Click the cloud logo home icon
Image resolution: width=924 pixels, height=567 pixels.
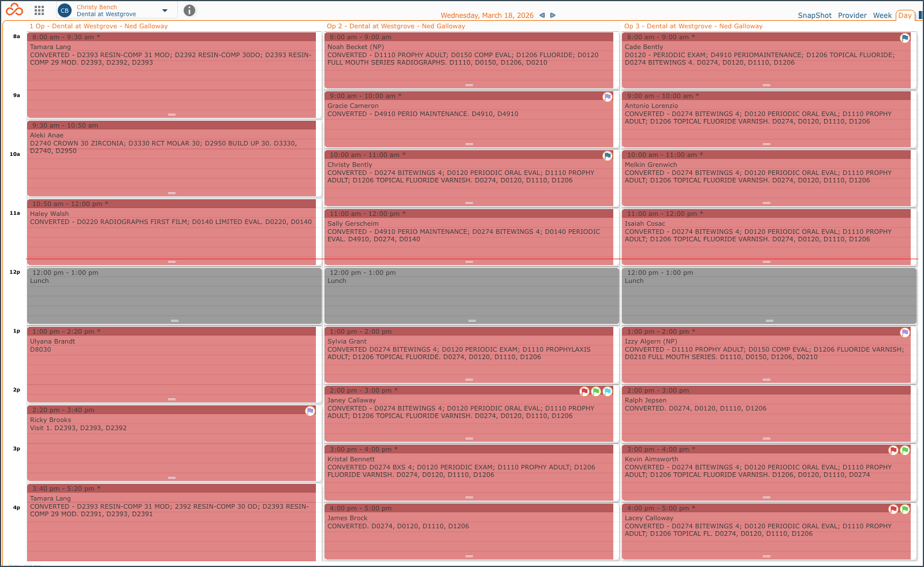[14, 10]
